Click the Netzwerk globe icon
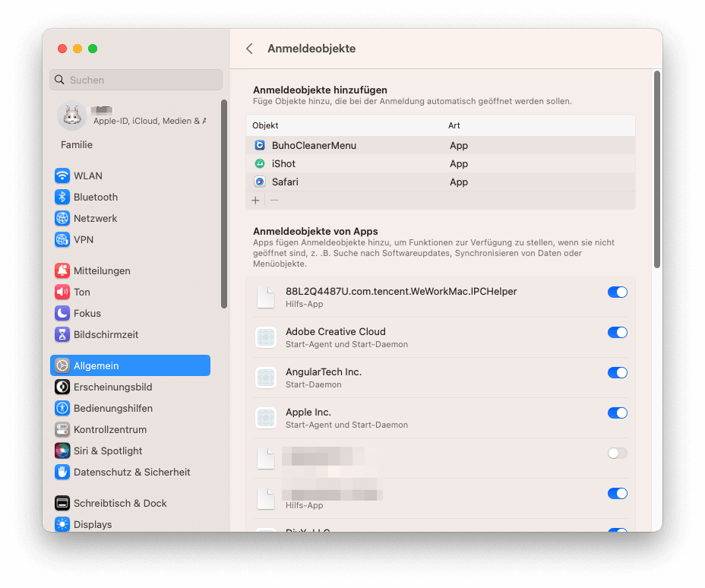The height and width of the screenshot is (588, 705). pyautogui.click(x=62, y=219)
